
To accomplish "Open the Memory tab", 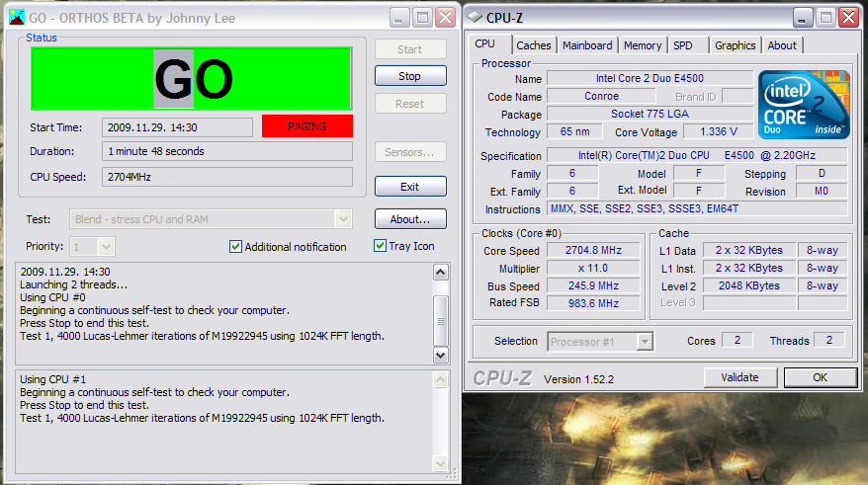I will pos(643,45).
